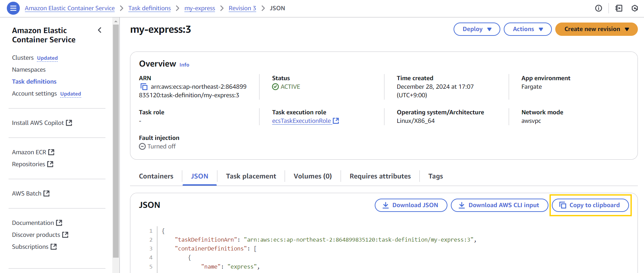Click the Updated badge next to Clusters
This screenshot has width=644, height=273.
[47, 58]
